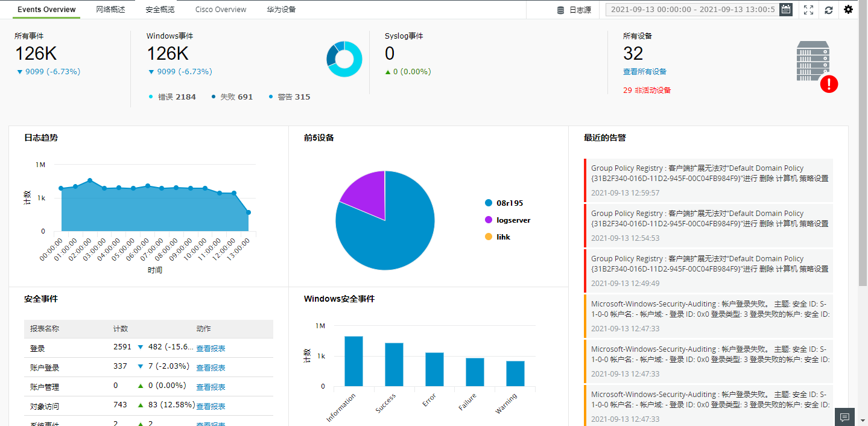This screenshot has height=426, width=868.
Task: Click the red exclamation warning badge
Action: (x=829, y=84)
